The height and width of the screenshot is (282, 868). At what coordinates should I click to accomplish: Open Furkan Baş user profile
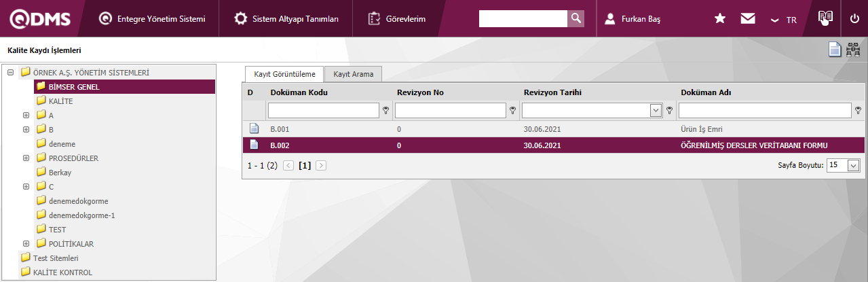pos(633,19)
